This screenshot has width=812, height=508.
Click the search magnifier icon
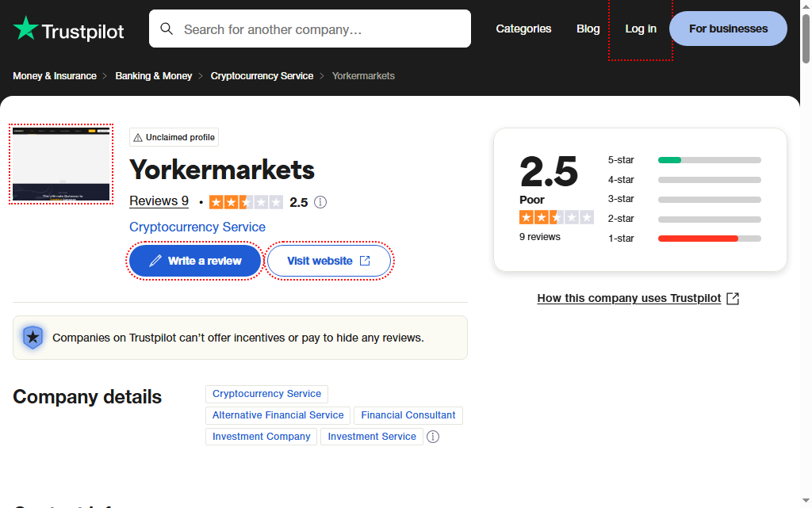[167, 29]
